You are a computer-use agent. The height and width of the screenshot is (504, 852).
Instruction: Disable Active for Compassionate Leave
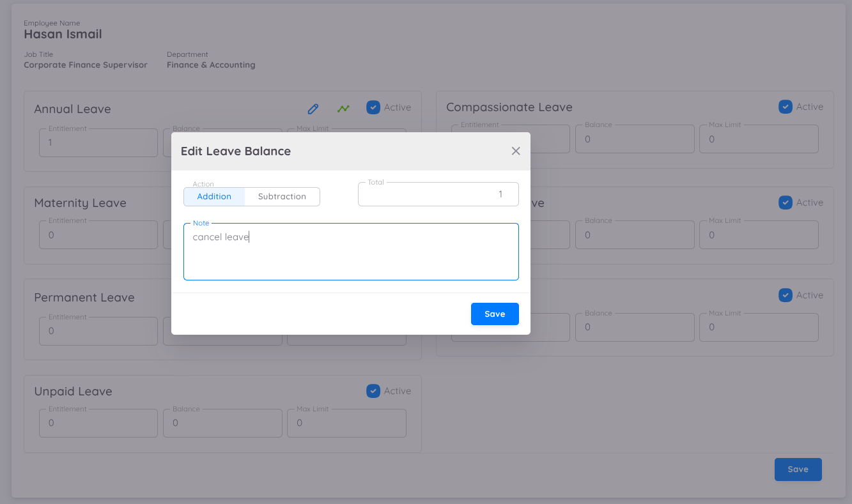coord(785,107)
